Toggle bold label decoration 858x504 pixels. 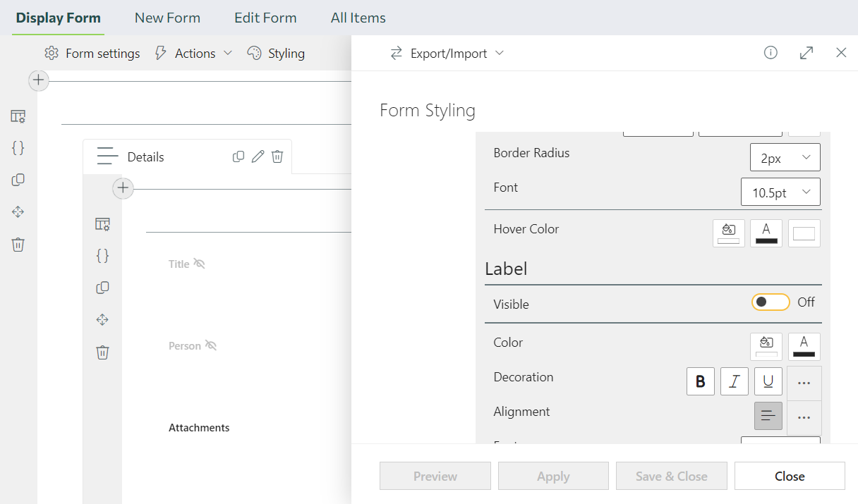click(x=701, y=381)
